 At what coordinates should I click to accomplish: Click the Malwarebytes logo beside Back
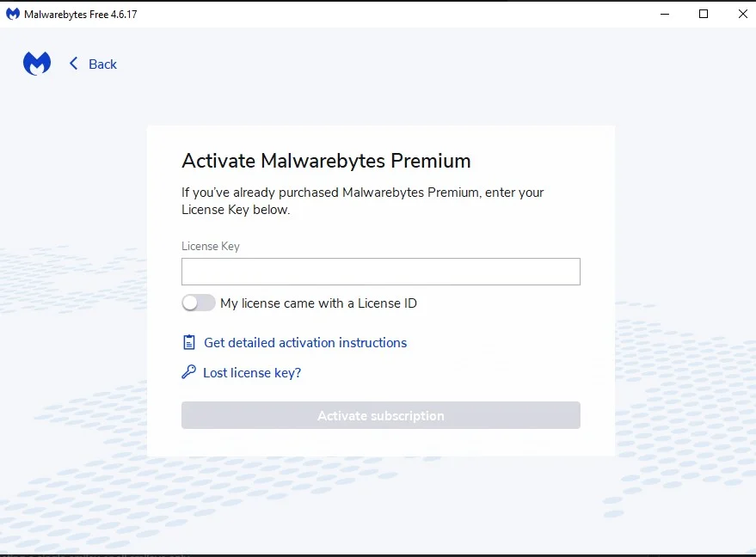[x=37, y=63]
